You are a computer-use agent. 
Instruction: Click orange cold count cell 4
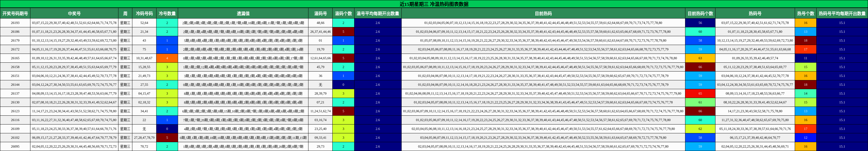coord(167,58)
